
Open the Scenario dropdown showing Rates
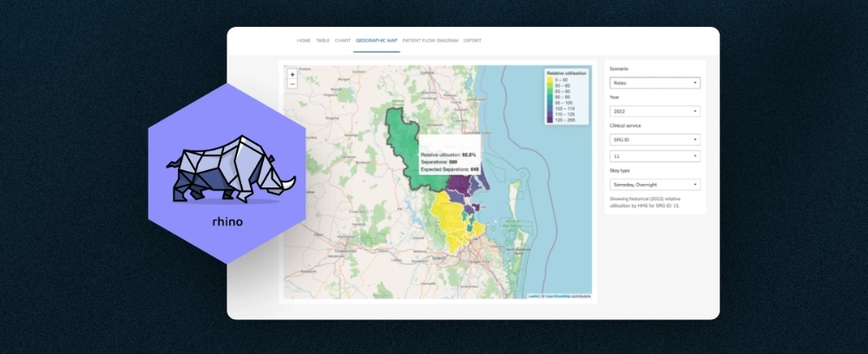click(x=654, y=83)
